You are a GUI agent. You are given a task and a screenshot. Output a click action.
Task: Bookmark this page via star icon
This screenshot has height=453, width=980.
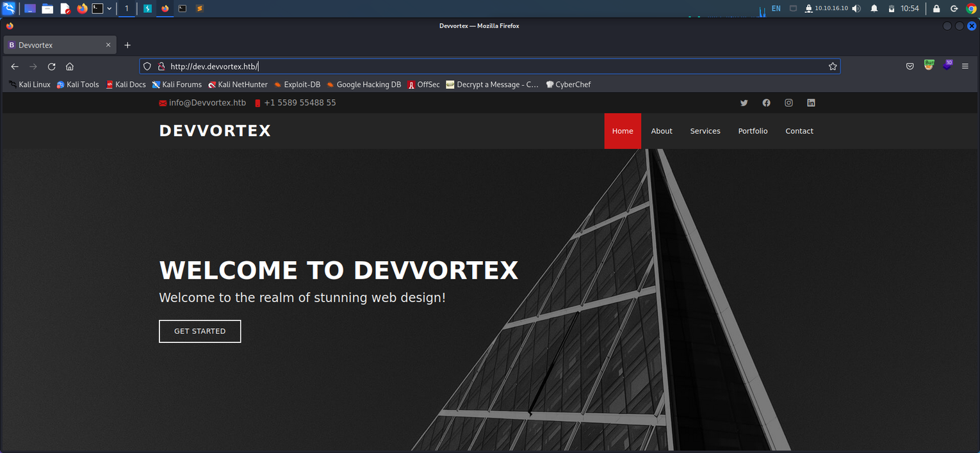[832, 66]
